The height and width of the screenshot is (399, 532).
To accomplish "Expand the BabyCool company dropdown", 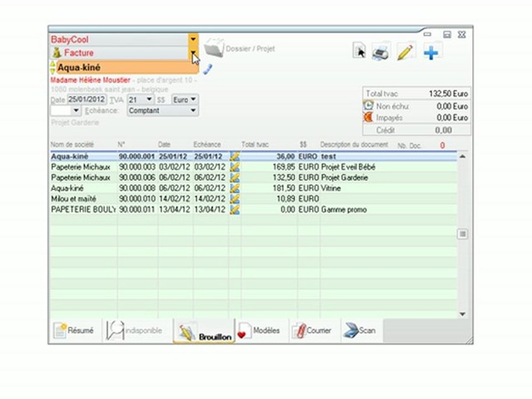I will (193, 39).
